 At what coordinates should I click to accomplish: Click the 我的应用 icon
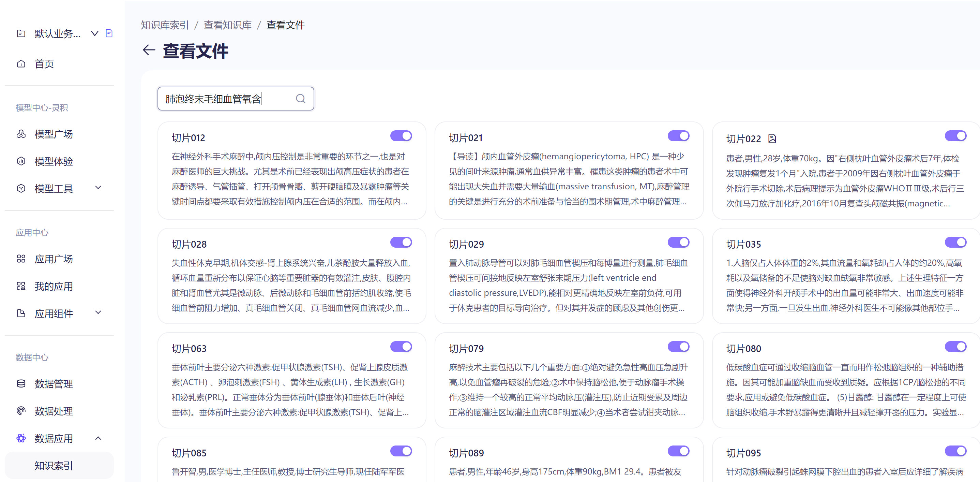(21, 286)
